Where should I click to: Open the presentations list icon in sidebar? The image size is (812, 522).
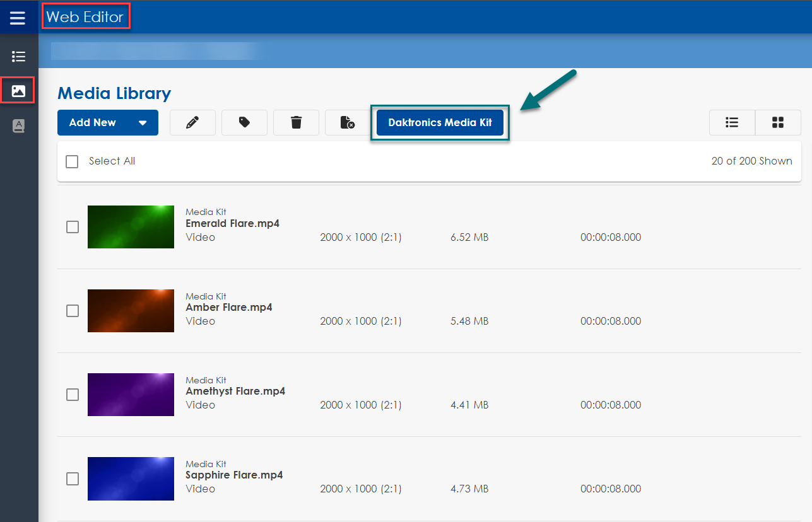(18, 57)
